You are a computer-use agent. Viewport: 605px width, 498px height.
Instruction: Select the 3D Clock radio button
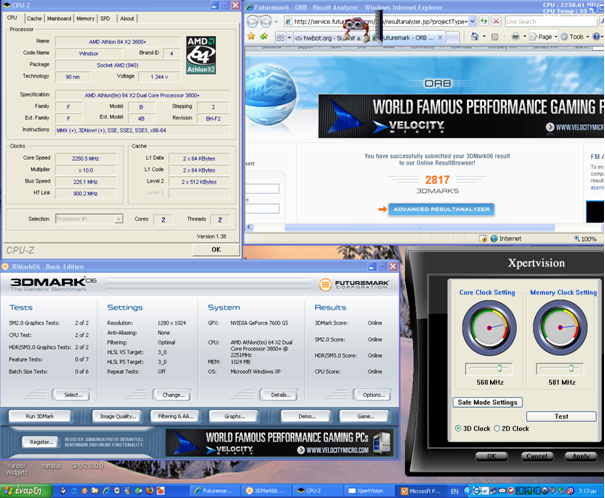point(458,429)
